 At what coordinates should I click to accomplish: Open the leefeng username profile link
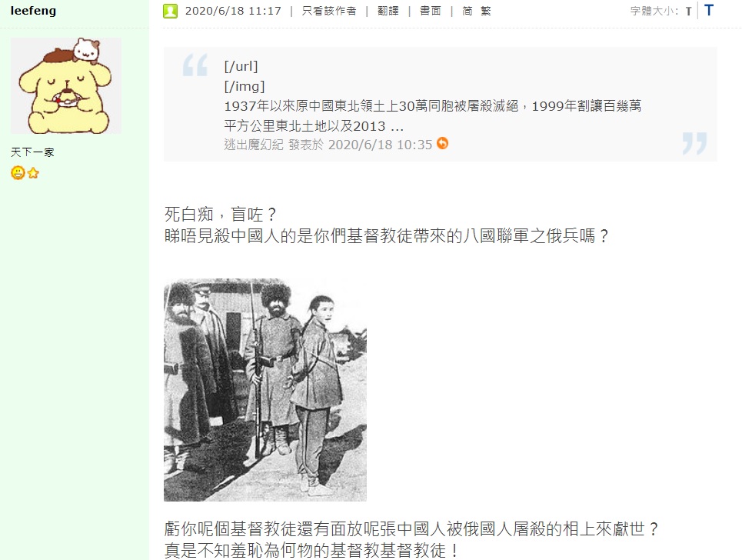click(33, 11)
